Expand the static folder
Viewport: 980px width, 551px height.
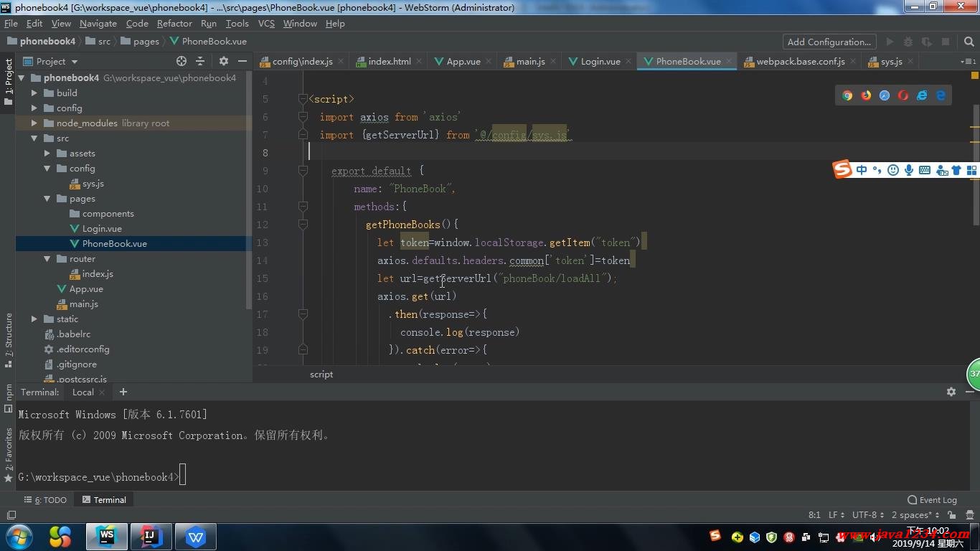point(34,319)
